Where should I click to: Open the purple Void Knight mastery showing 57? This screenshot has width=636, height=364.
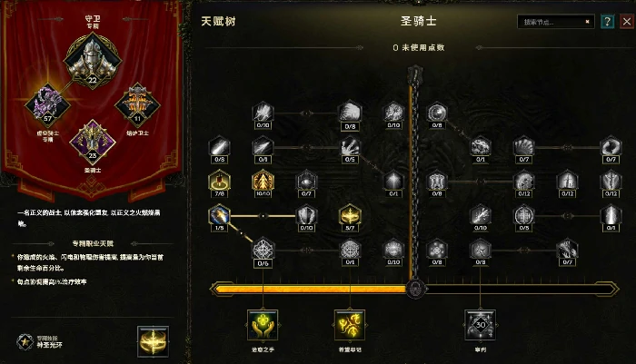pos(48,105)
